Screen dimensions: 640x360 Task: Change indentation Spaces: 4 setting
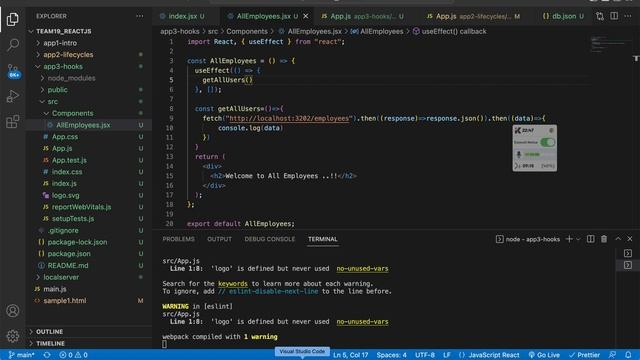[391, 355]
